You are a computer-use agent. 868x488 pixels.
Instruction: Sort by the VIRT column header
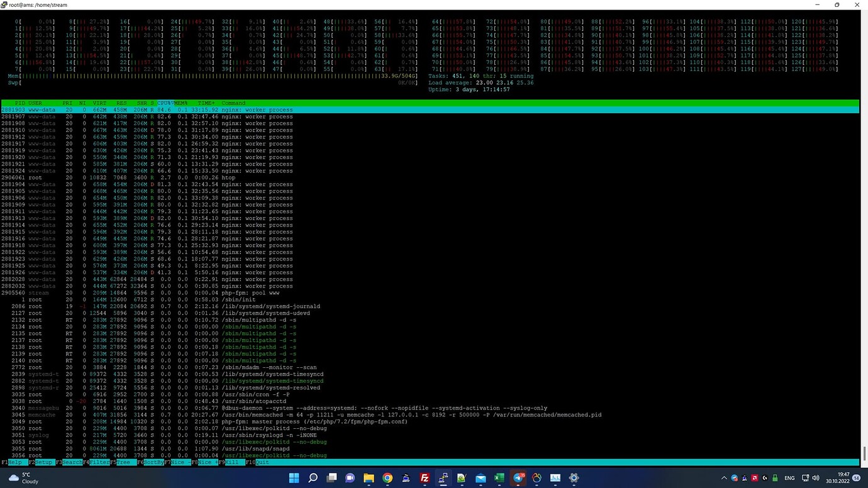(x=100, y=103)
